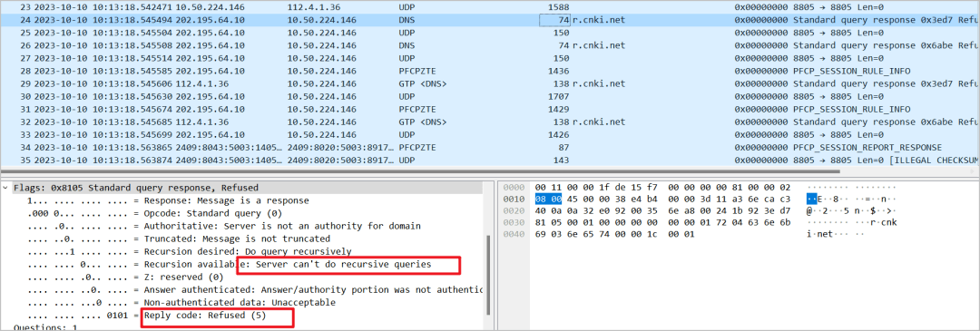Collapse the Flags 0x8105 tree node
This screenshot has width=980, height=331.
pos(5,188)
